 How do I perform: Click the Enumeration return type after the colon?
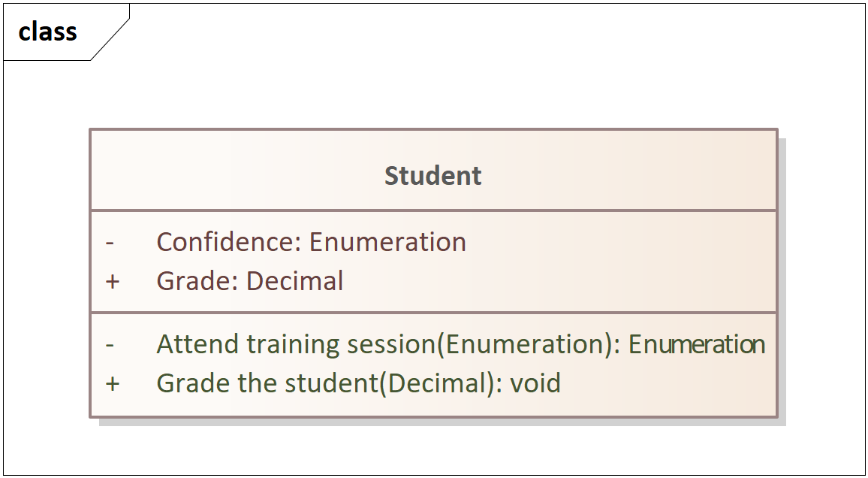tap(697, 344)
